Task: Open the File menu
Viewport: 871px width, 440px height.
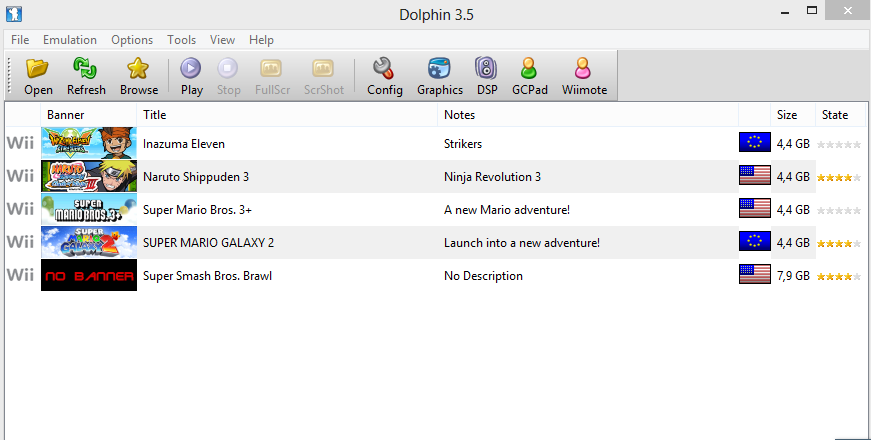Action: [20, 40]
